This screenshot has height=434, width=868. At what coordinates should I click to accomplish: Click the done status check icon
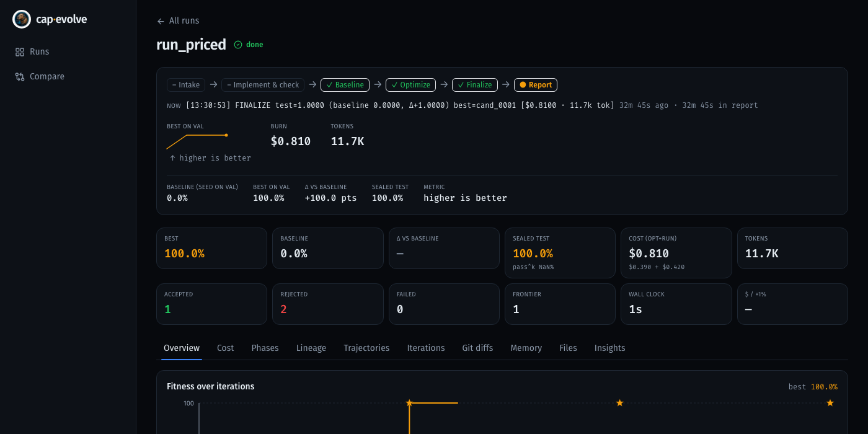tap(238, 45)
